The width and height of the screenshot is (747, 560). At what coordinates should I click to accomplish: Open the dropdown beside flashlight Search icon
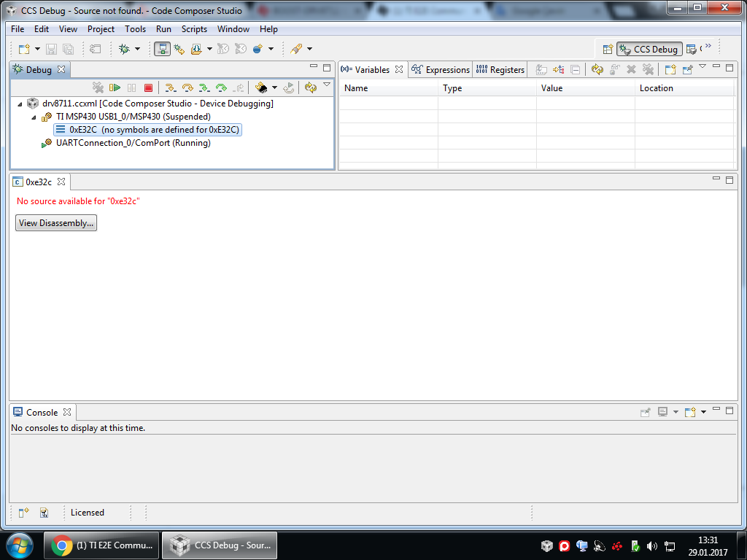(309, 49)
